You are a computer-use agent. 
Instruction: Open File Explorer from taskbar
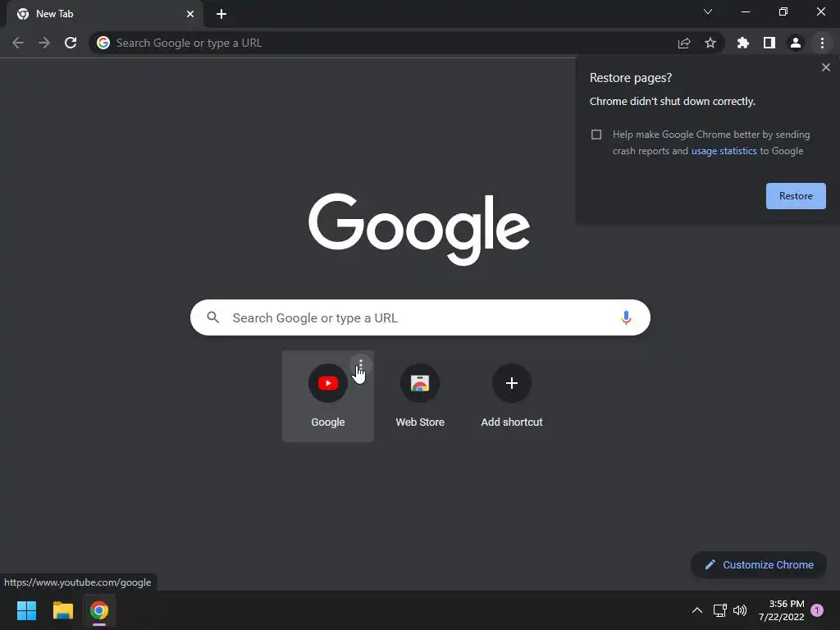point(62,610)
